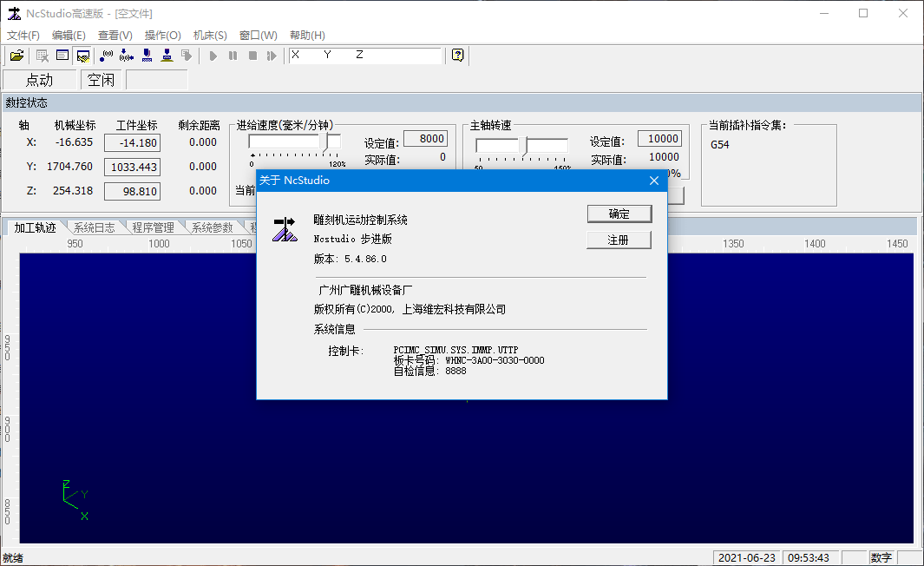
Task: Click the 数字 indicator in status bar
Action: 881,557
